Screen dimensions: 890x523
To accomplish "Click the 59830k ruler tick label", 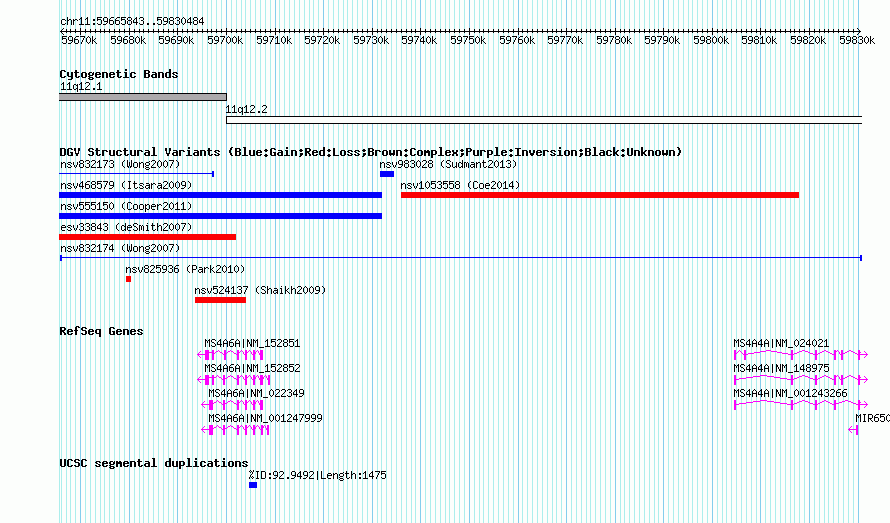I will click(x=857, y=40).
